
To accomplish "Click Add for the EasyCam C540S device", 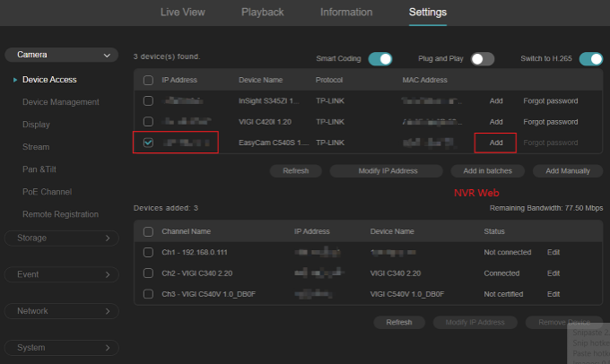I will click(x=496, y=143).
